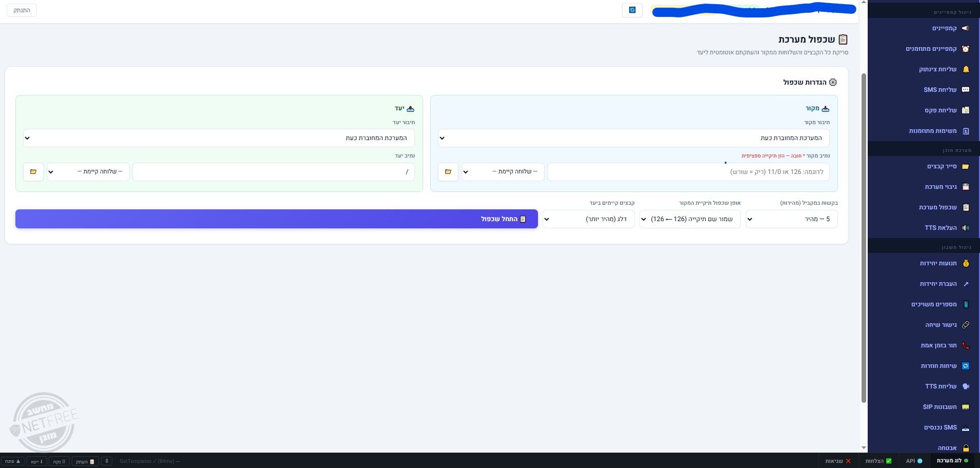Click the source path input field

pyautogui.click(x=688, y=172)
